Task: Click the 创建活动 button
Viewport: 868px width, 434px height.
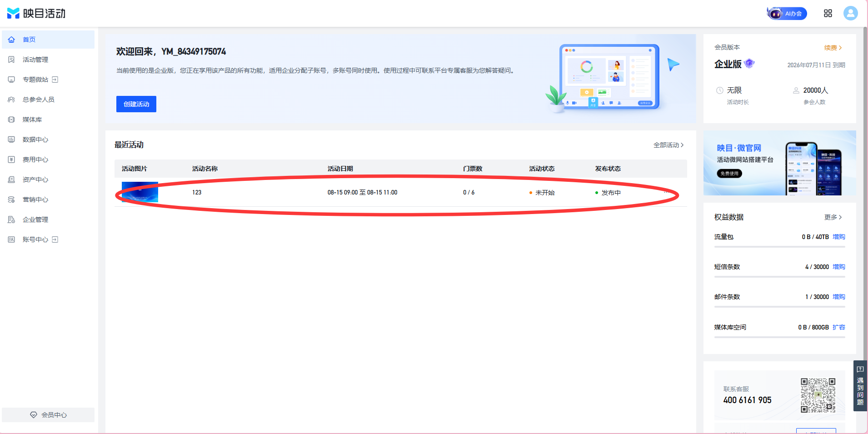Action: click(136, 104)
